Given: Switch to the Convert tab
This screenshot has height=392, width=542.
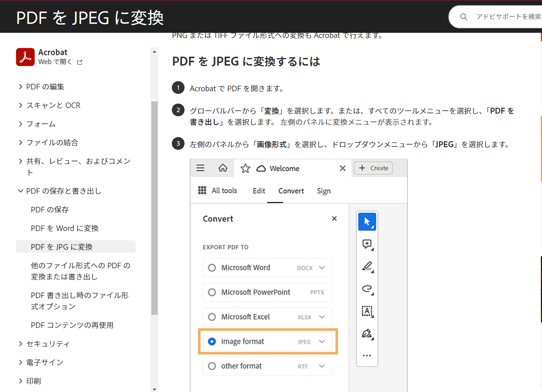Looking at the screenshot, I should 291,191.
